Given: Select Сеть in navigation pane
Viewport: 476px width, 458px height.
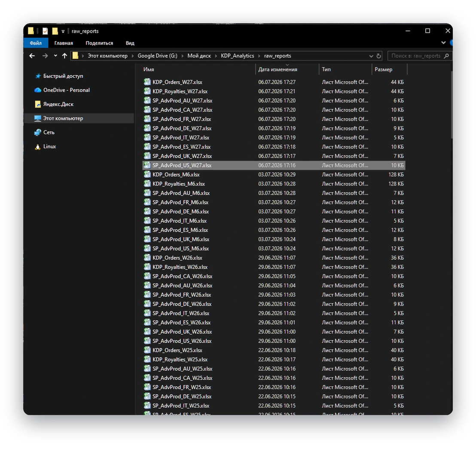Looking at the screenshot, I should click(49, 132).
